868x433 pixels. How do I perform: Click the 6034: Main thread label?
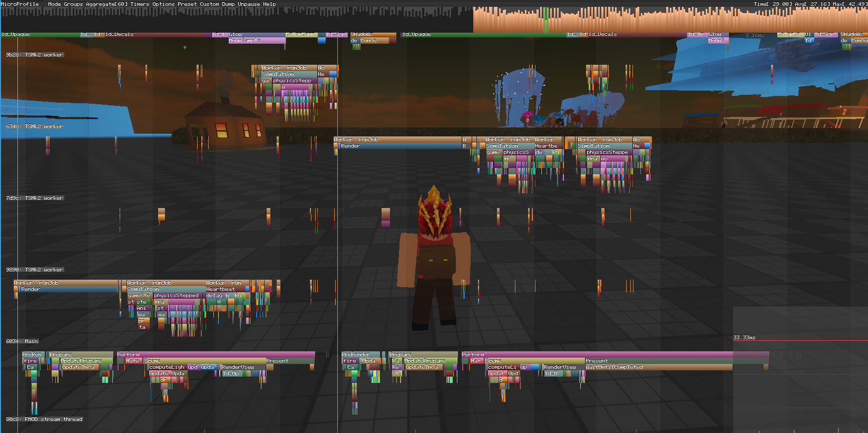[22, 341]
